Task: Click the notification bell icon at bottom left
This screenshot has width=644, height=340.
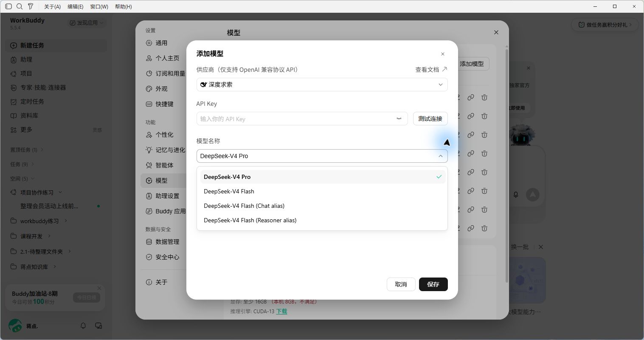Action: coord(83,326)
